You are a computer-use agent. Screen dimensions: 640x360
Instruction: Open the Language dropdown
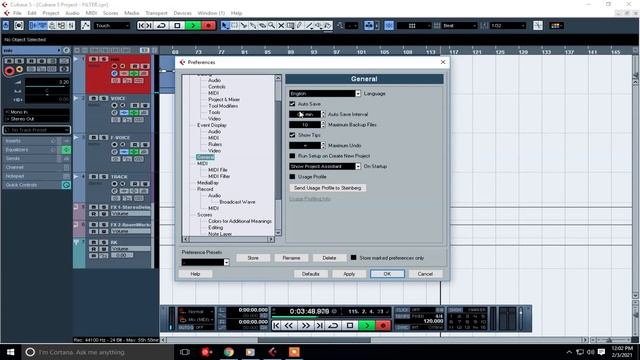(325, 93)
